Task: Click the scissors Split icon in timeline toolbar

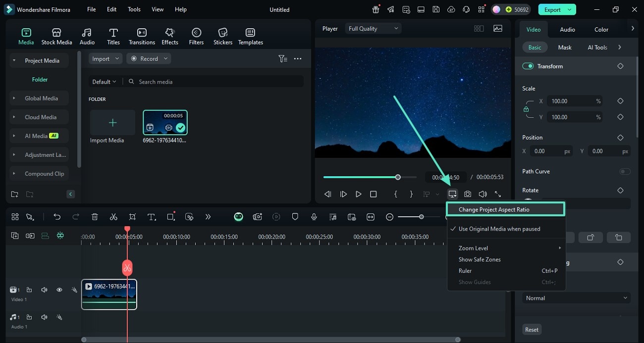Action: (113, 217)
